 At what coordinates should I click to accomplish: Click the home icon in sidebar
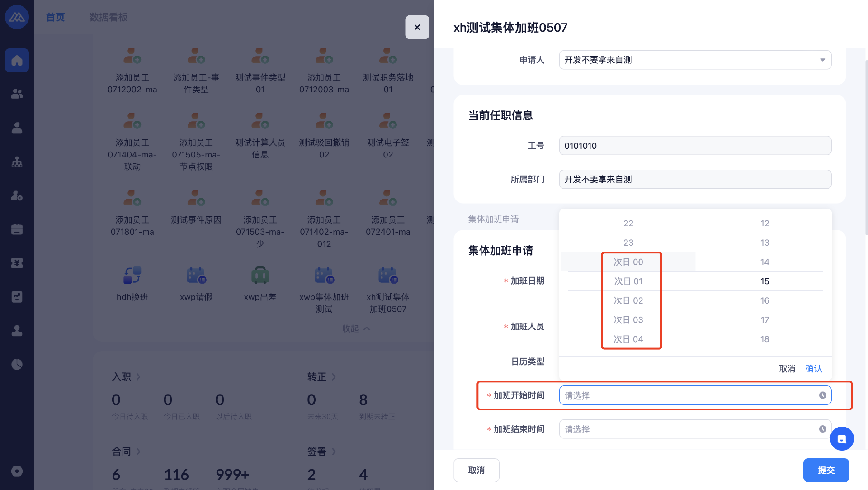pyautogui.click(x=17, y=60)
